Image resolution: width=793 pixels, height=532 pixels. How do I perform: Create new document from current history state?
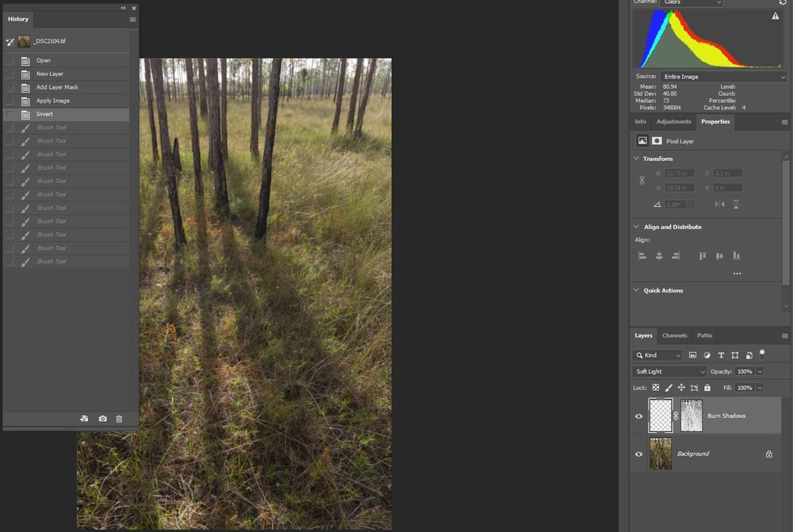tap(84, 419)
